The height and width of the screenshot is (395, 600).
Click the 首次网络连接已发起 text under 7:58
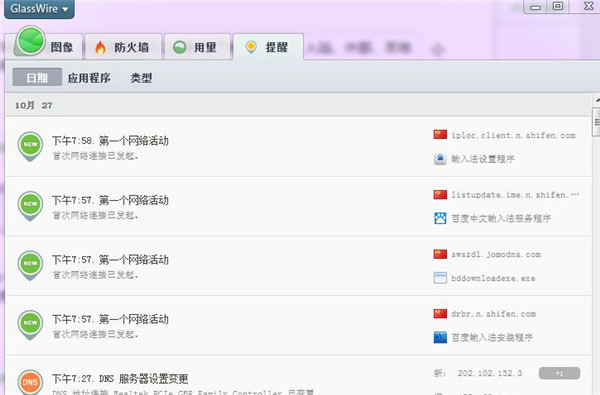[x=95, y=156]
